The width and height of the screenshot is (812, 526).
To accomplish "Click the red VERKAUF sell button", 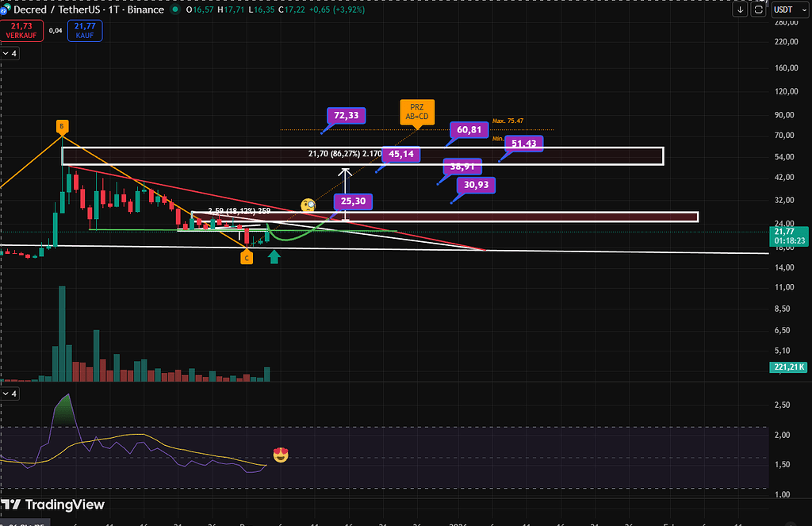I will pyautogui.click(x=21, y=31).
